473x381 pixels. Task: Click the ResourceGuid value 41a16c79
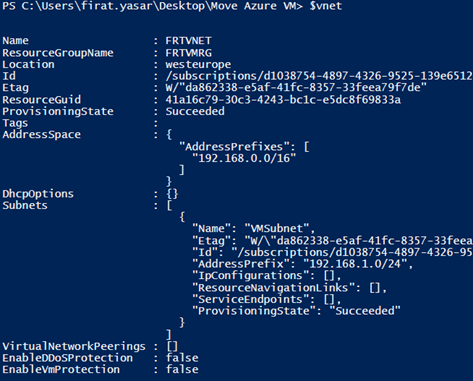click(x=283, y=100)
